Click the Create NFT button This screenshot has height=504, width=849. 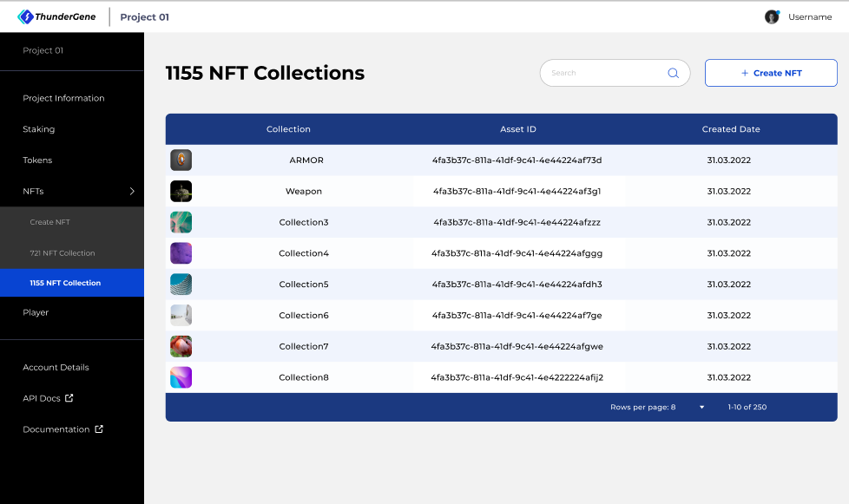coord(771,73)
